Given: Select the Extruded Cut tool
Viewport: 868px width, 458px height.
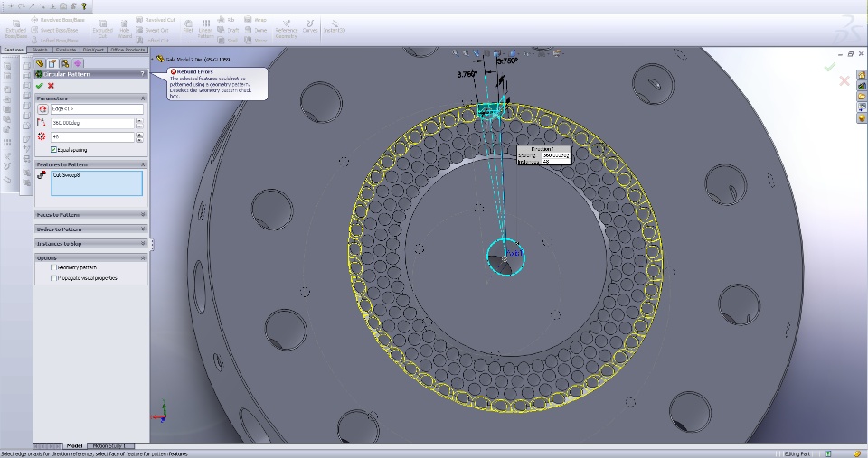Looking at the screenshot, I should click(102, 29).
